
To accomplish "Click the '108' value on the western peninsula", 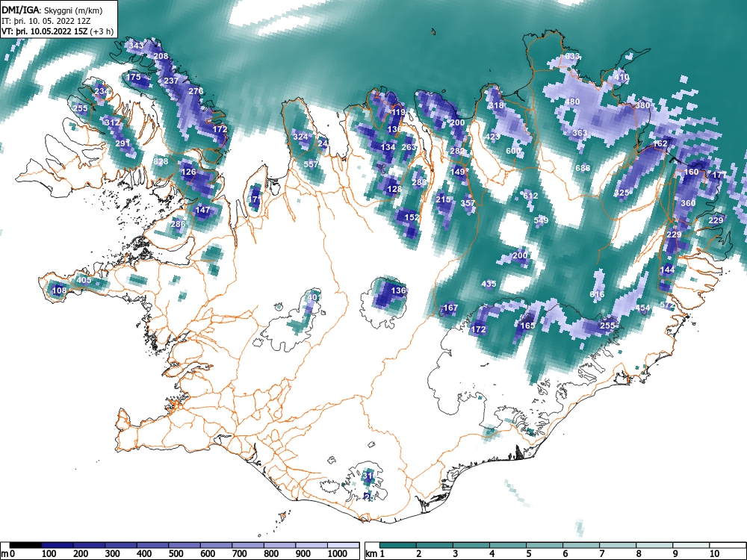I will point(59,290).
